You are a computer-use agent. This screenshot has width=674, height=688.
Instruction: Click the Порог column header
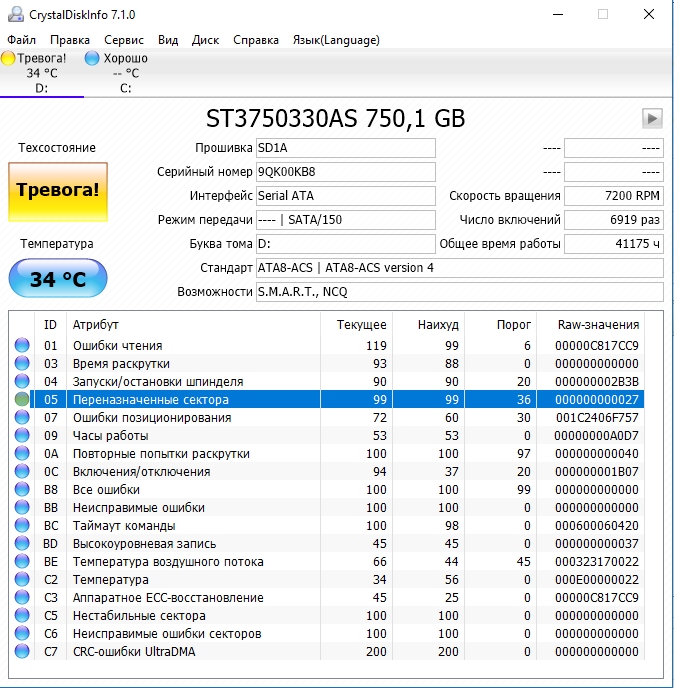click(x=501, y=325)
